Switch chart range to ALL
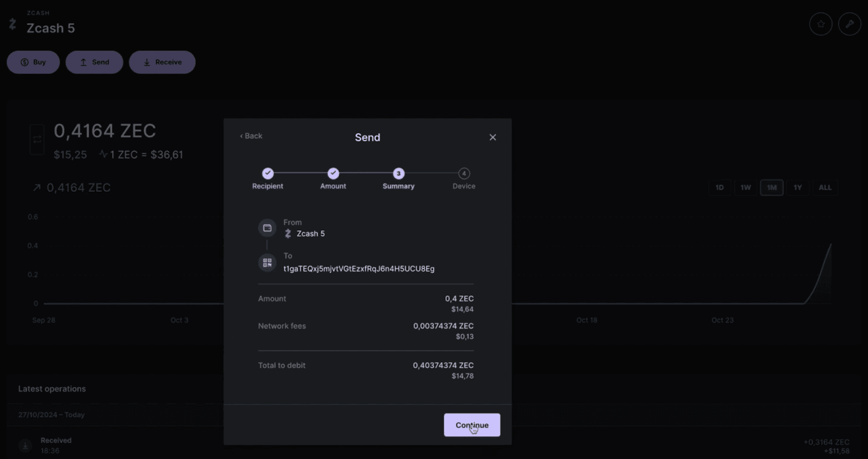Image resolution: width=868 pixels, height=459 pixels. pos(825,188)
